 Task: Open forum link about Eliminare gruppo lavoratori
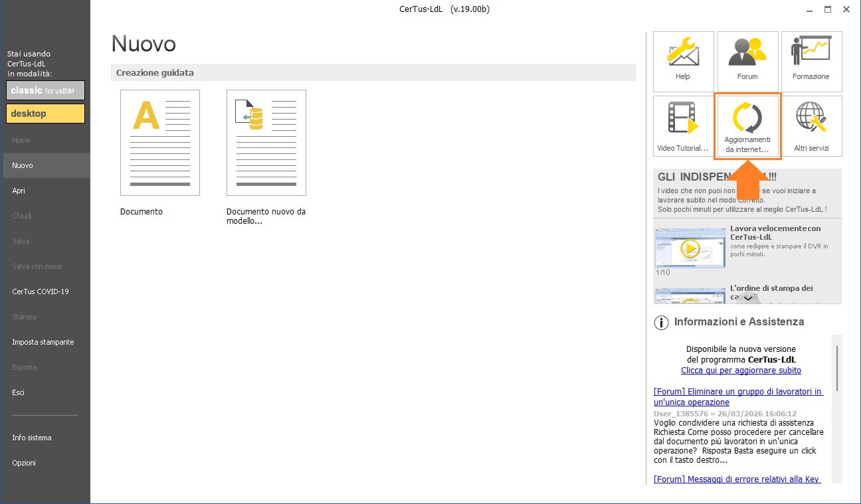[738, 396]
